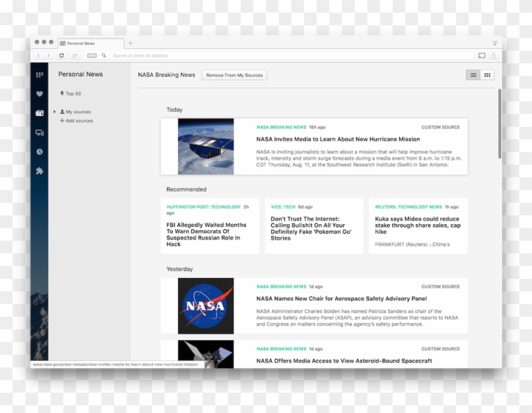Switch to grid view layout
The image size is (532, 413).
[x=487, y=75]
